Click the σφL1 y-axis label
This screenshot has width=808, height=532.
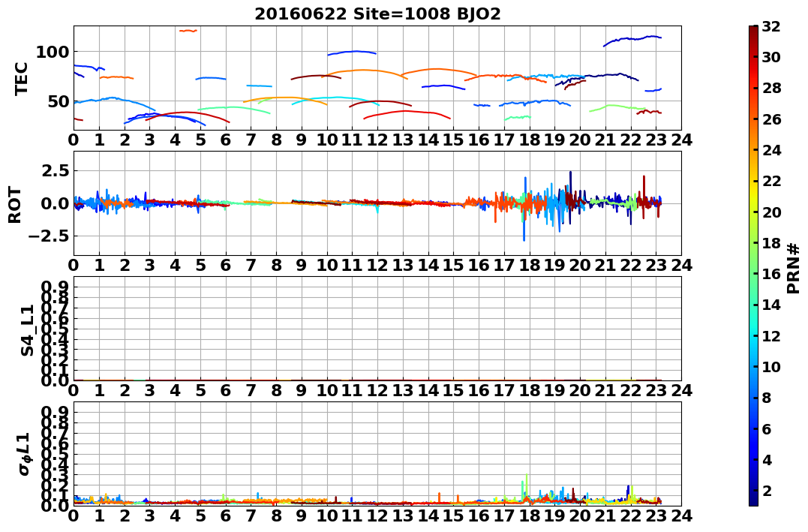coord(23,454)
